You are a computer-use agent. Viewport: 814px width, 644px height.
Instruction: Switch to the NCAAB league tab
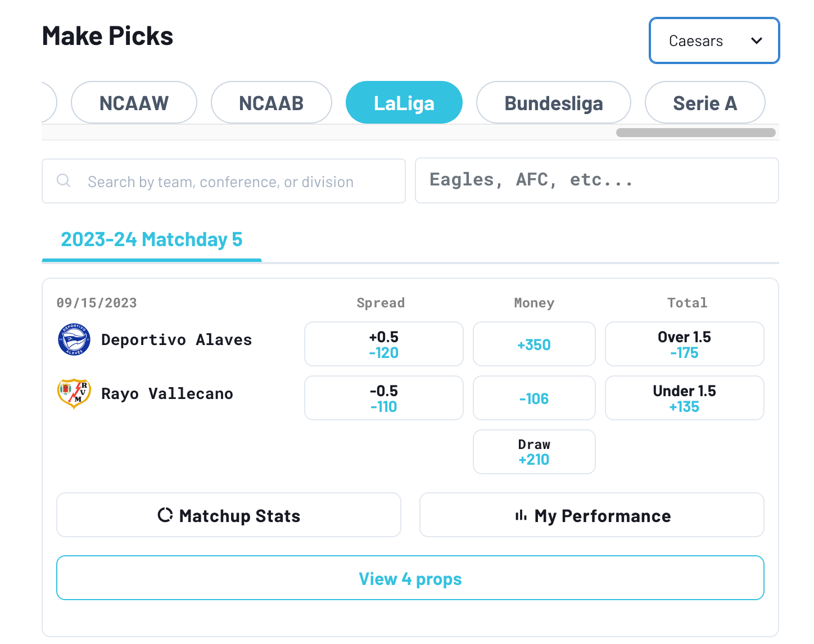271,103
